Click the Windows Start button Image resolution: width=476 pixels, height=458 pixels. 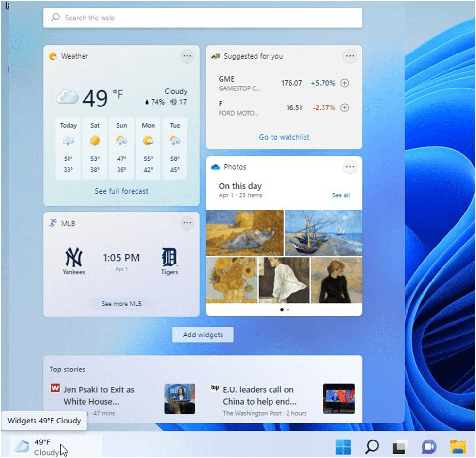point(343,447)
